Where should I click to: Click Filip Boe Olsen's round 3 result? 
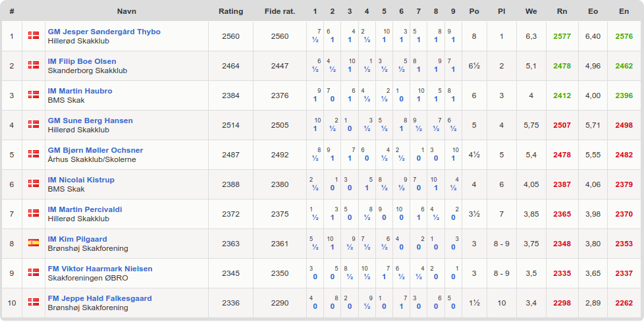[350, 69]
